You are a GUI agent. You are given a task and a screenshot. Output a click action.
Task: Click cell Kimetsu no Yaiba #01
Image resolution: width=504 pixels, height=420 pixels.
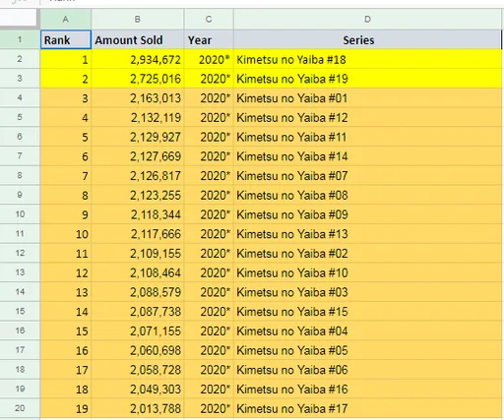[367, 98]
